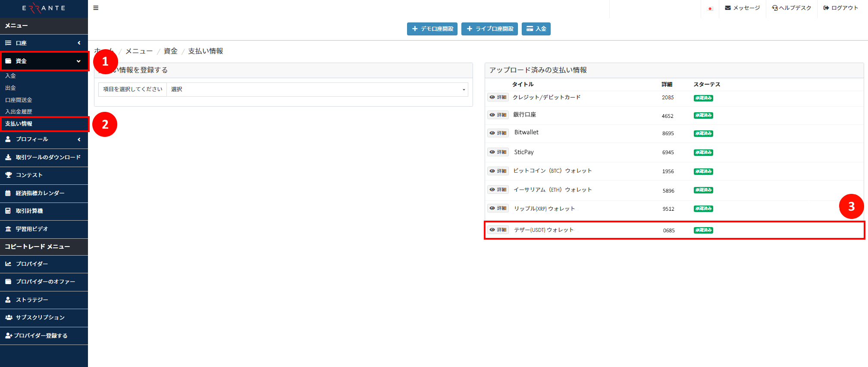Click the 資金 breadcrumb link
Viewport: 868px width, 367px height.
[170, 51]
